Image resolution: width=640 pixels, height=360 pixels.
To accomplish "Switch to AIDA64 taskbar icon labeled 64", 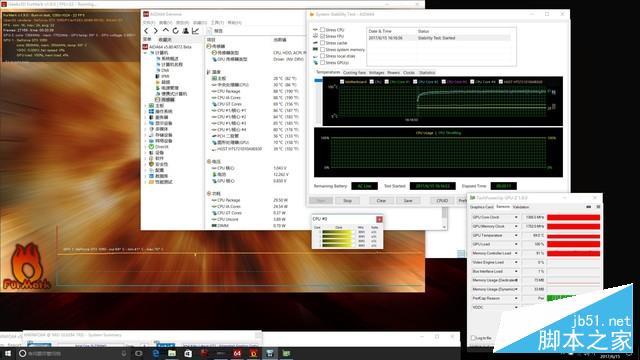I will 237,353.
